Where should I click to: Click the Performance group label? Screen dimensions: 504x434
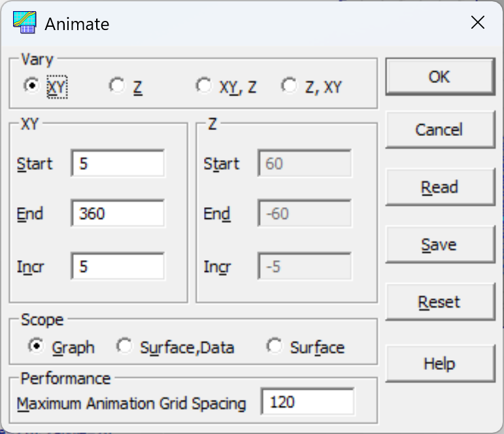pos(65,378)
